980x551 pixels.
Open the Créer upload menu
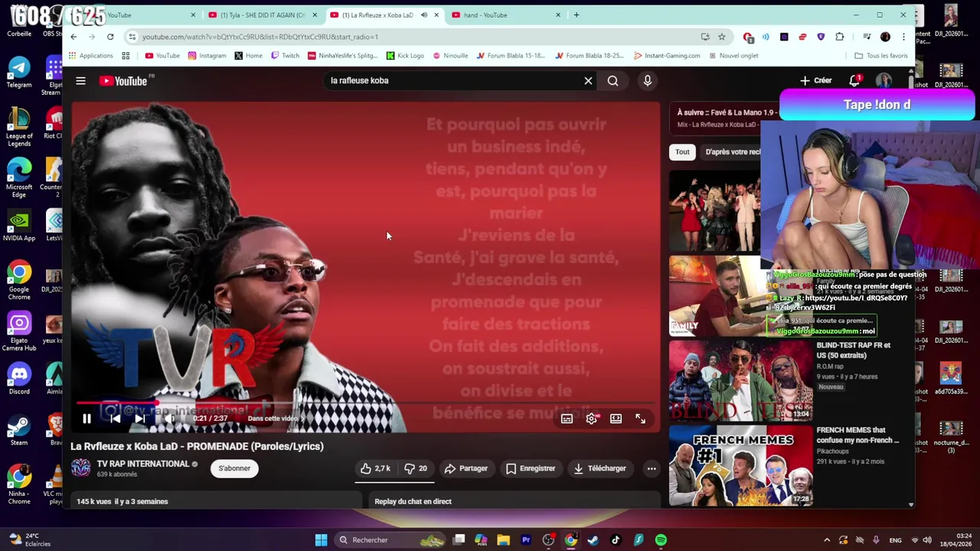[x=816, y=80]
